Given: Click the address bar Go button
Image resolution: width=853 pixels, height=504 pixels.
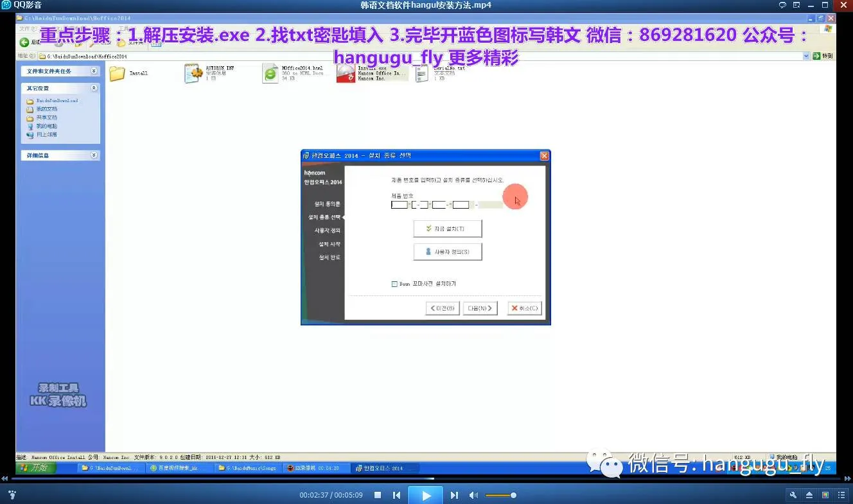Looking at the screenshot, I should tap(823, 56).
